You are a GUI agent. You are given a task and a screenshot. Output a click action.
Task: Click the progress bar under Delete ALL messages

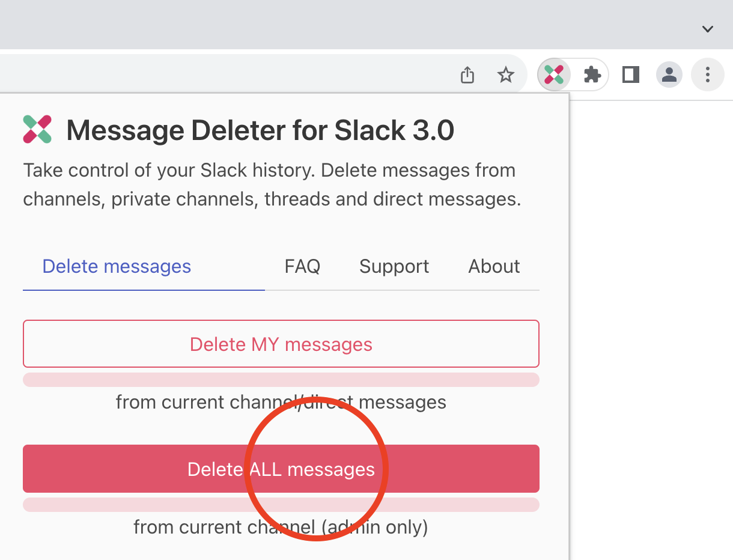[281, 505]
